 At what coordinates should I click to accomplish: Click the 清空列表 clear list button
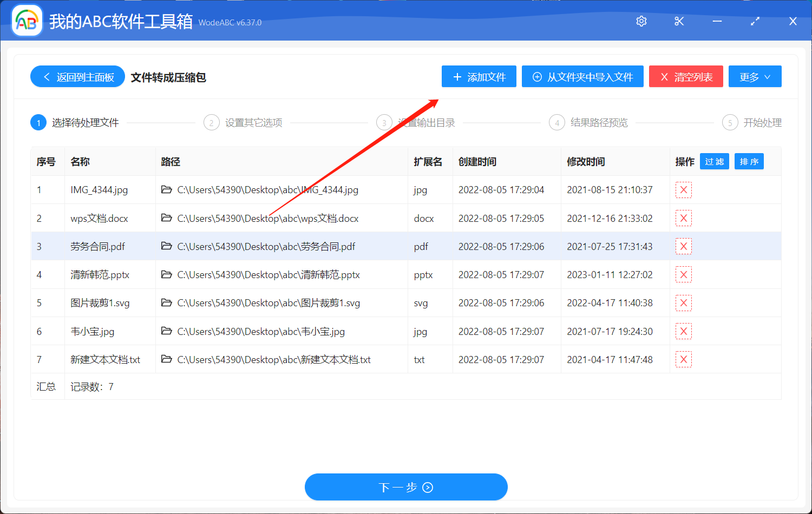pyautogui.click(x=686, y=76)
